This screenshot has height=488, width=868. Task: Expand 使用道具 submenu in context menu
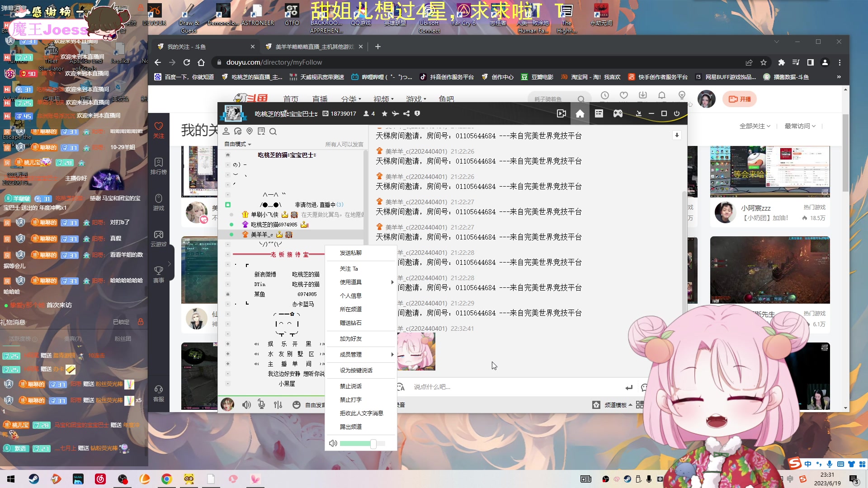tap(361, 282)
